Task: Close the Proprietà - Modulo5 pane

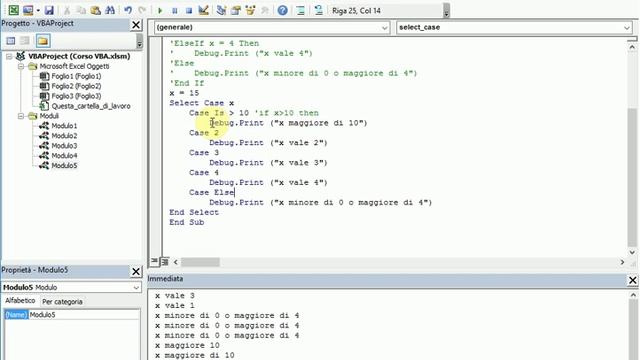Action: tap(136, 271)
